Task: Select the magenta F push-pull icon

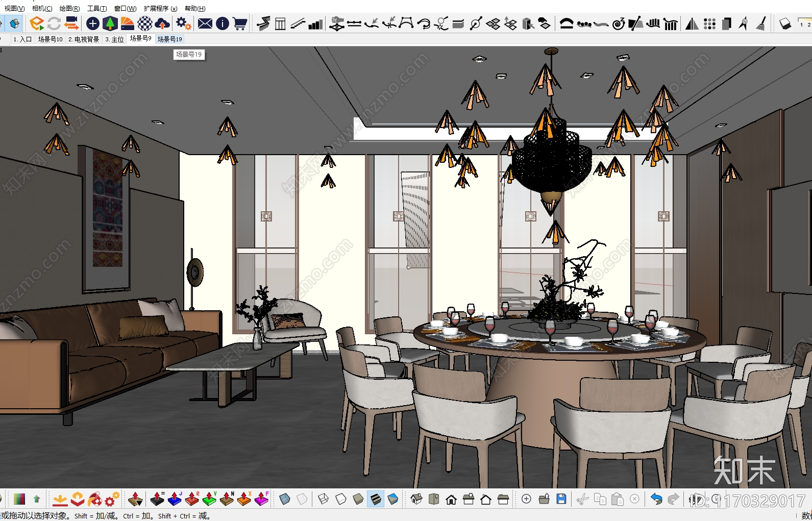Action: 262,499
